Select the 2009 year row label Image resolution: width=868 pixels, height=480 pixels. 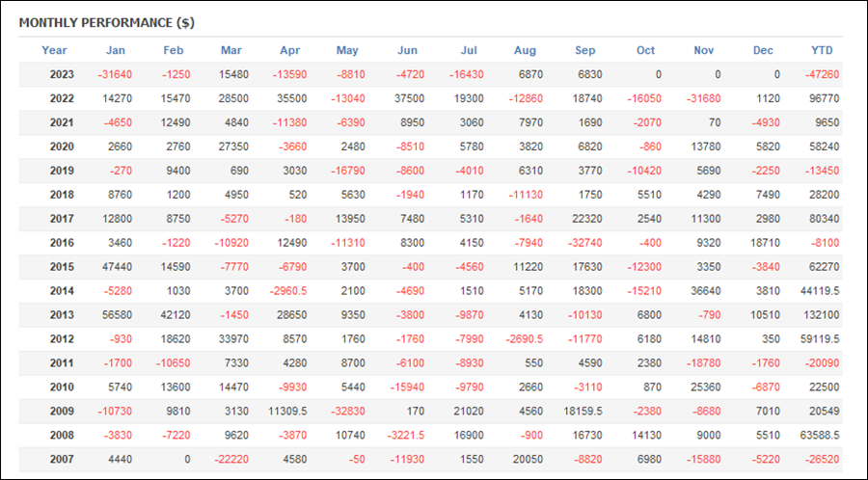62,412
